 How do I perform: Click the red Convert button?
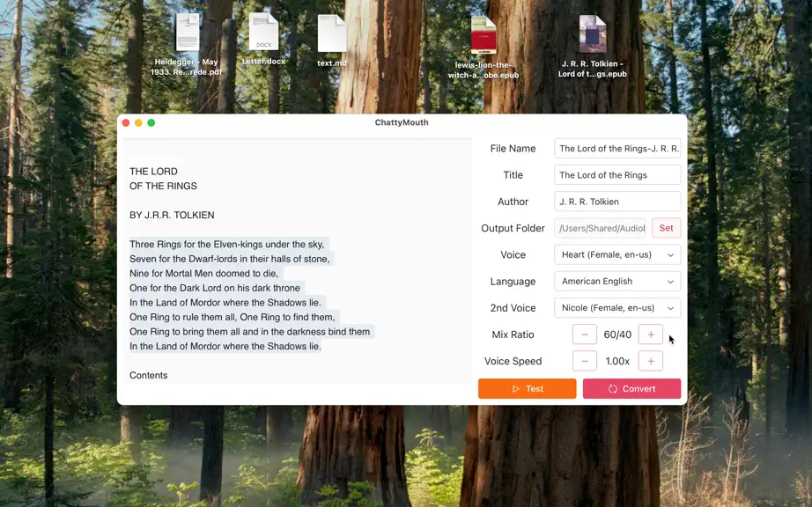[631, 388]
